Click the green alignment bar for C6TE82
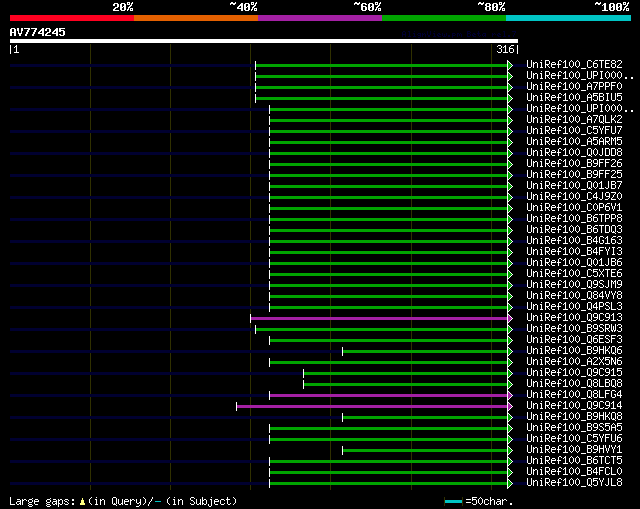This screenshot has height=509, width=640. click(381, 65)
